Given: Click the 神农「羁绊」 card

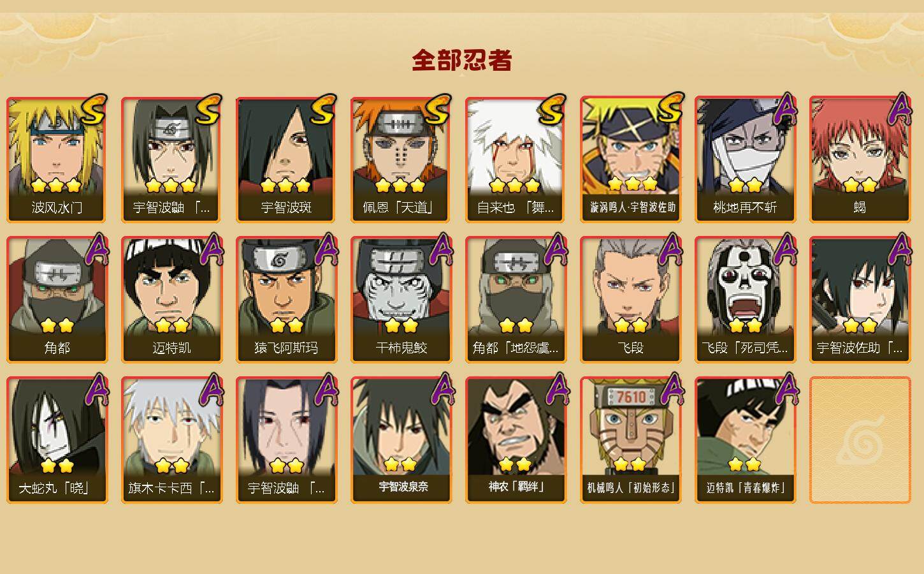Looking at the screenshot, I should tap(516, 440).
